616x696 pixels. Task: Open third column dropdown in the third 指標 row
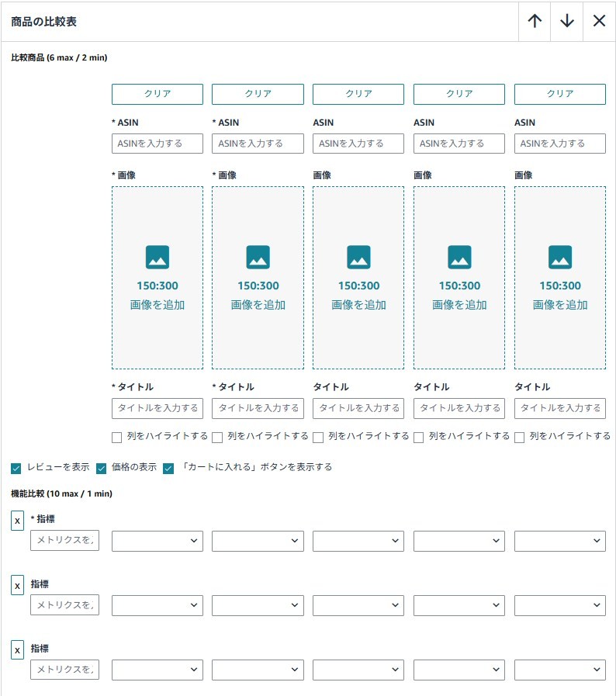coord(358,670)
